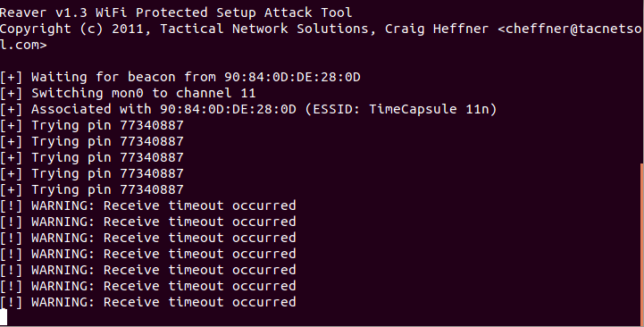The width and height of the screenshot is (644, 327).
Task: Click the white terminal cursor block
Action: [x=4, y=317]
